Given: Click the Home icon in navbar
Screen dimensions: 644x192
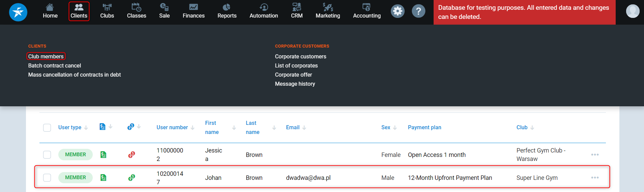Looking at the screenshot, I should click(50, 7).
